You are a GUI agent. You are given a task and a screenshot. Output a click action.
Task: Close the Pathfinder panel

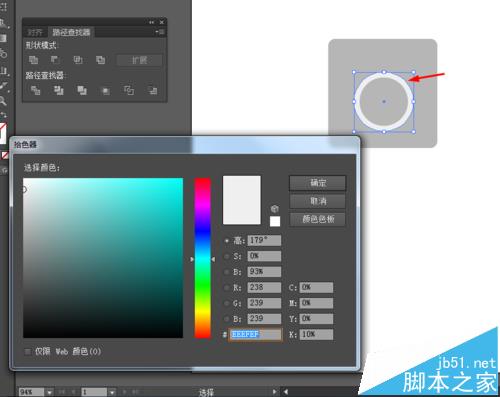point(162,22)
